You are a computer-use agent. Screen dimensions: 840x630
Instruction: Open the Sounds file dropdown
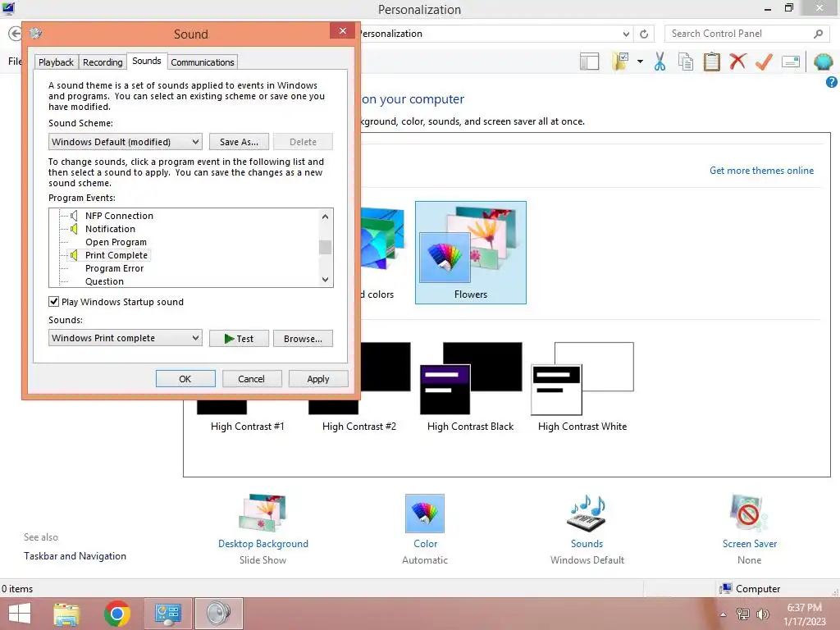pyautogui.click(x=126, y=338)
